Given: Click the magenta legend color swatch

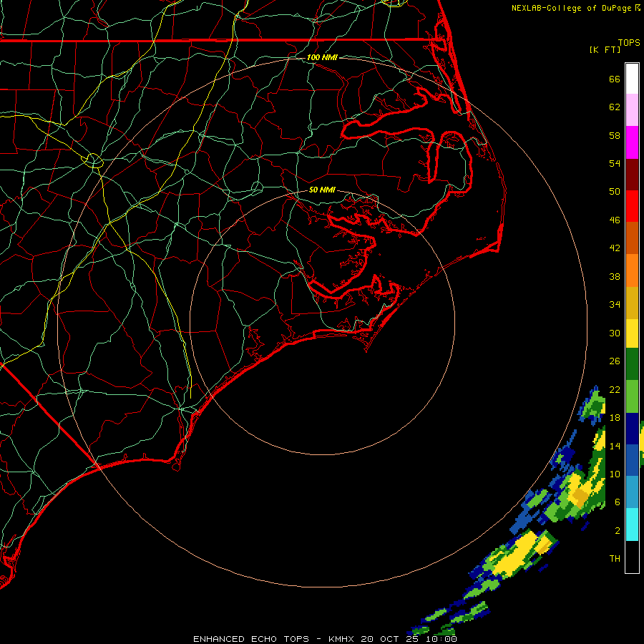Looking at the screenshot, I should [x=632, y=142].
